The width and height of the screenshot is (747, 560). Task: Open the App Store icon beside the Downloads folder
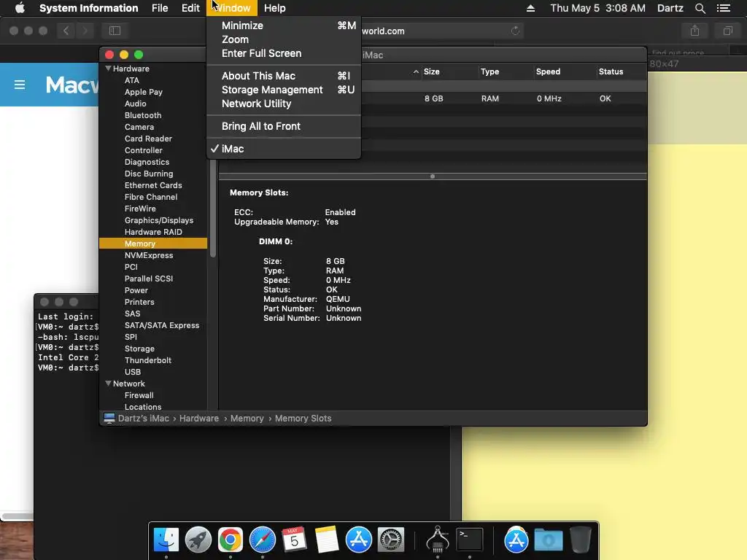pos(516,539)
